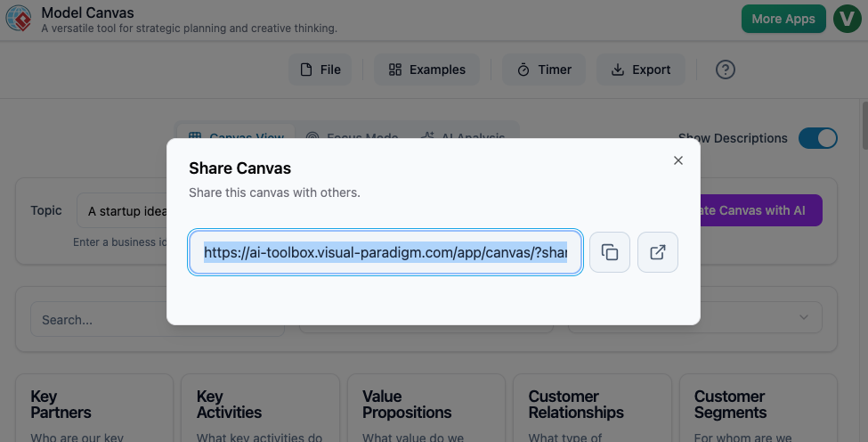Click the Model Canvas logo icon
Image resolution: width=868 pixels, height=442 pixels.
(x=19, y=19)
